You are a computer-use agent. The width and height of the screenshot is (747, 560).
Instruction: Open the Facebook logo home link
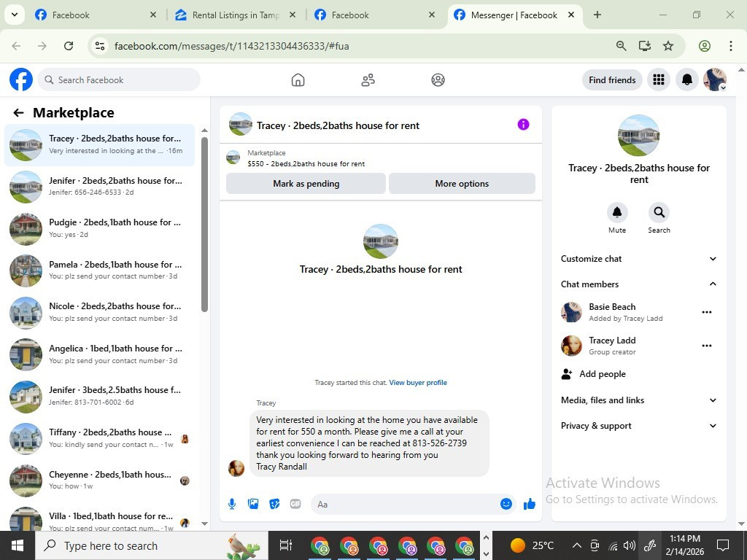21,79
